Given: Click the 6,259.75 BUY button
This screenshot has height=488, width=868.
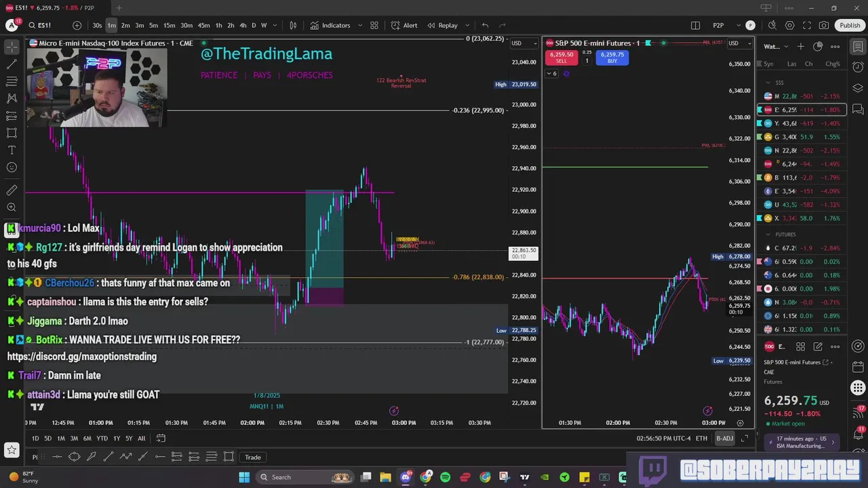Looking at the screenshot, I should [x=612, y=58].
